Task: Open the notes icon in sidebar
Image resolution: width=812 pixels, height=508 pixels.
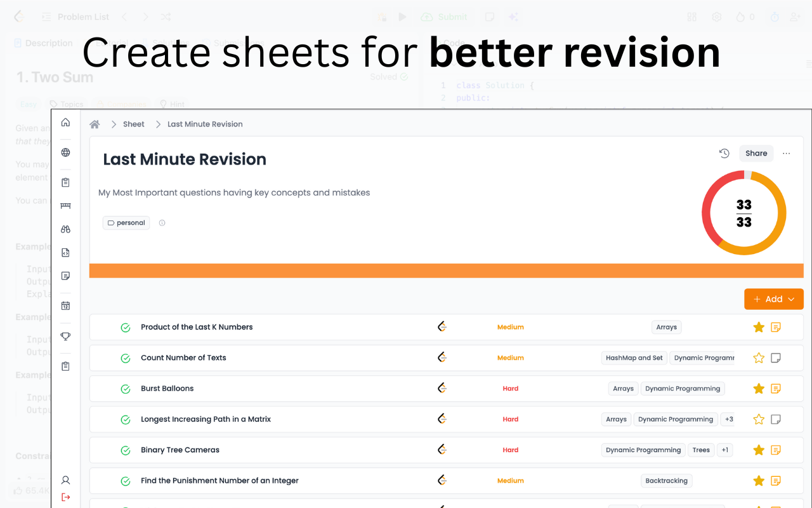Action: click(65, 276)
